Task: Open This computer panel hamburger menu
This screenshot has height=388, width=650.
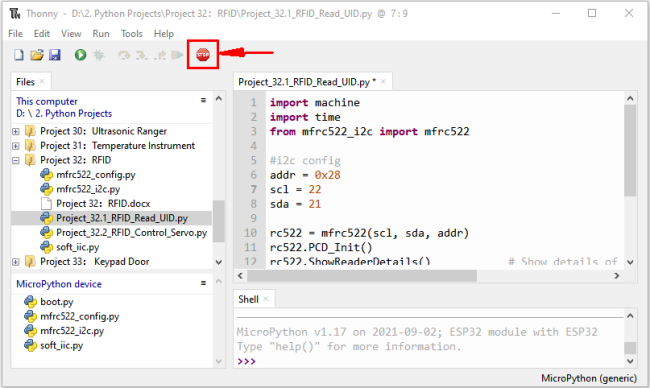Action: 203,100
